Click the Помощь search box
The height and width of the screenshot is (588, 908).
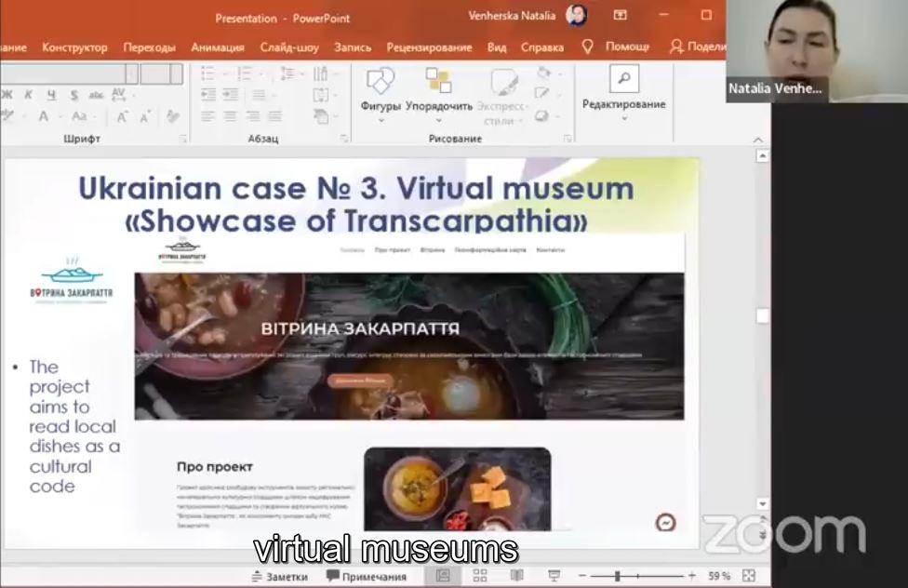(x=628, y=47)
